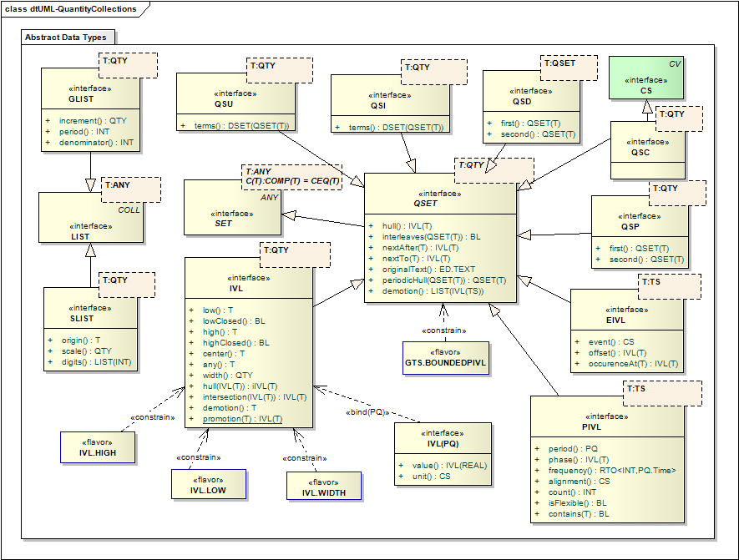Select the EIVL interface class name
The image size is (739, 560).
click(615, 320)
